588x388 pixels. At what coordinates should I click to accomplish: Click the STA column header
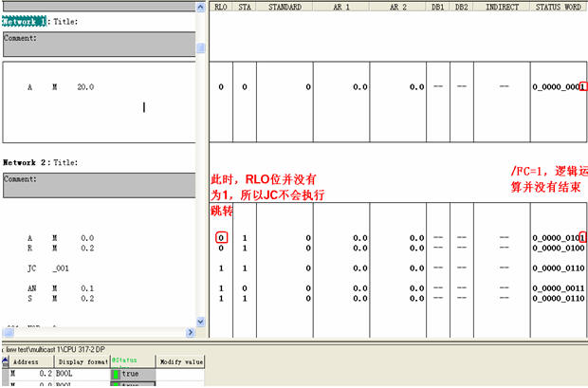[245, 7]
